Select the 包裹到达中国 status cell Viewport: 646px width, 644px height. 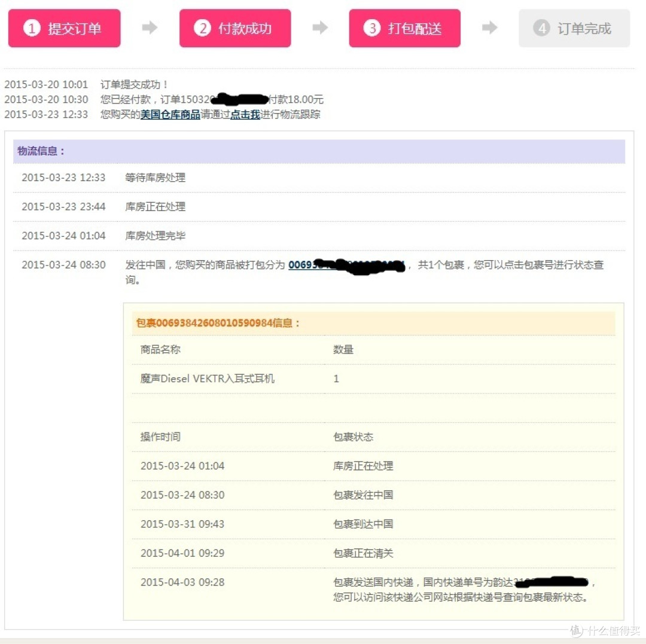[363, 524]
